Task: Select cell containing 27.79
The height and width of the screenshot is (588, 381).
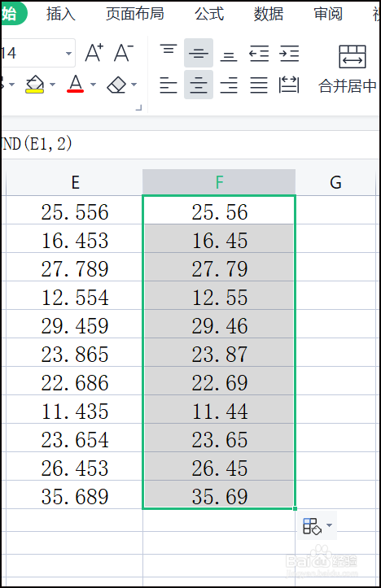Action: [x=219, y=268]
